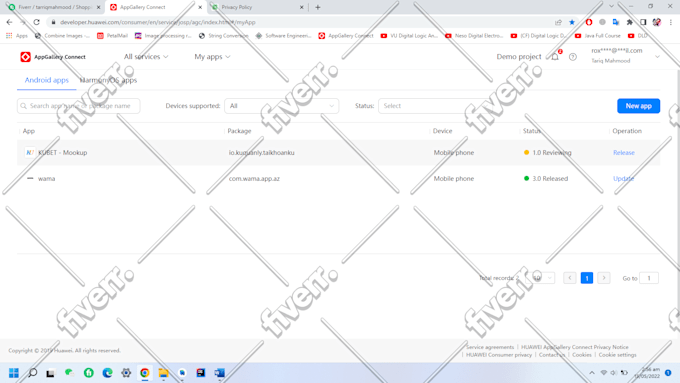Open the help question mark icon
680x383 pixels.
(573, 57)
